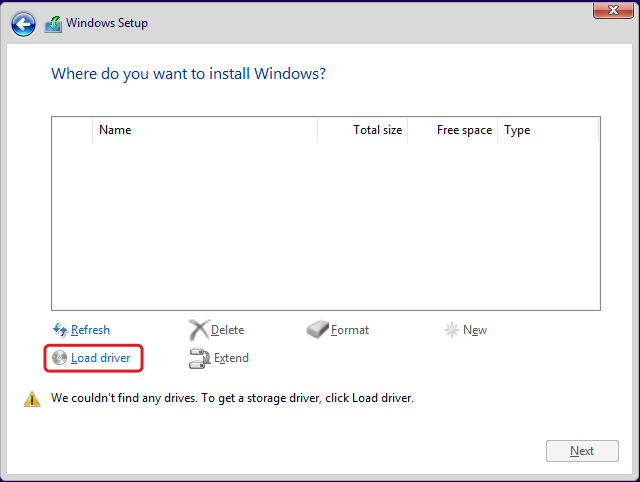
Task: Open the Refresh link
Action: click(90, 330)
